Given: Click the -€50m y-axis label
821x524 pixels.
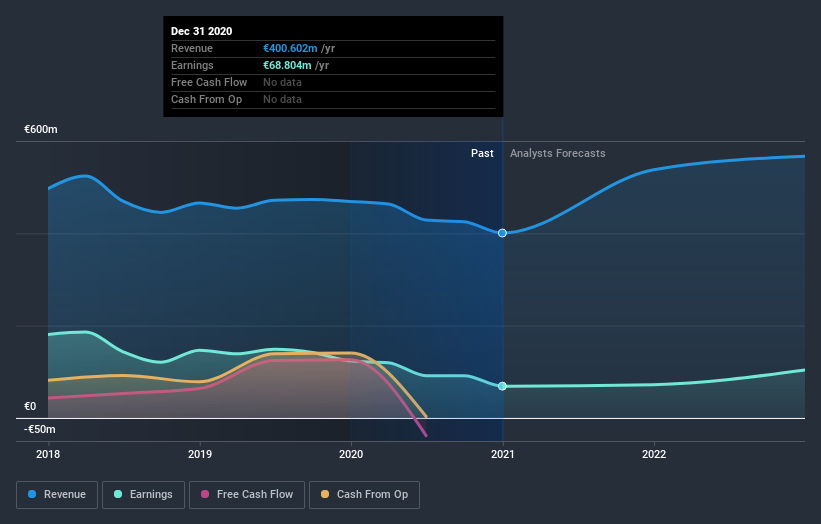Looking at the screenshot, I should [40, 429].
